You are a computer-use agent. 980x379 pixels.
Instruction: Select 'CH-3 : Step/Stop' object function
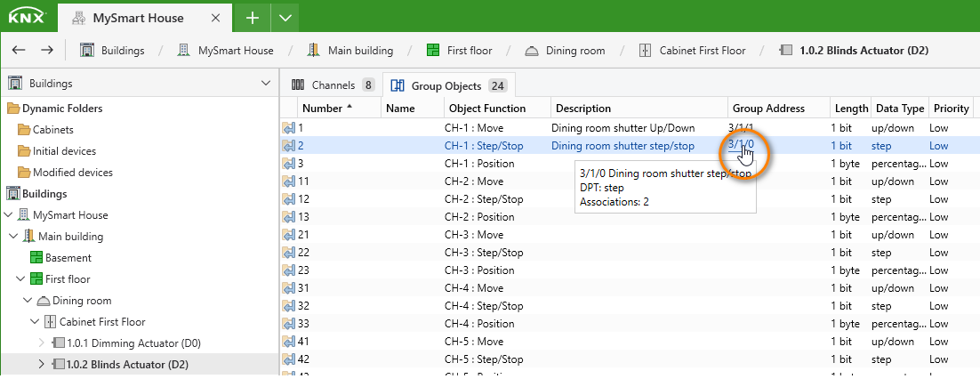[x=484, y=253]
